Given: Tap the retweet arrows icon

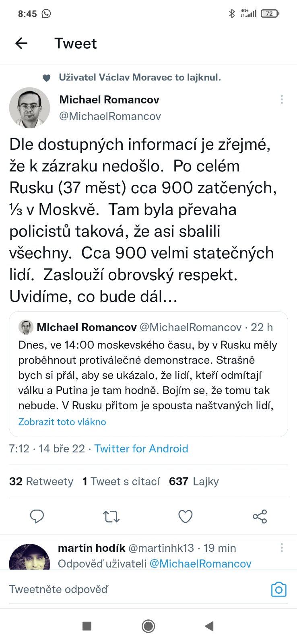Looking at the screenshot, I should point(111,516).
